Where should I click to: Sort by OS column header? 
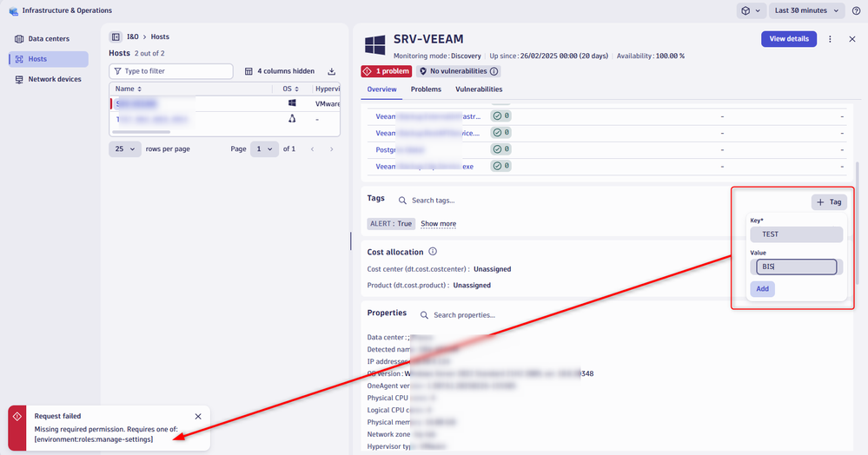click(290, 89)
